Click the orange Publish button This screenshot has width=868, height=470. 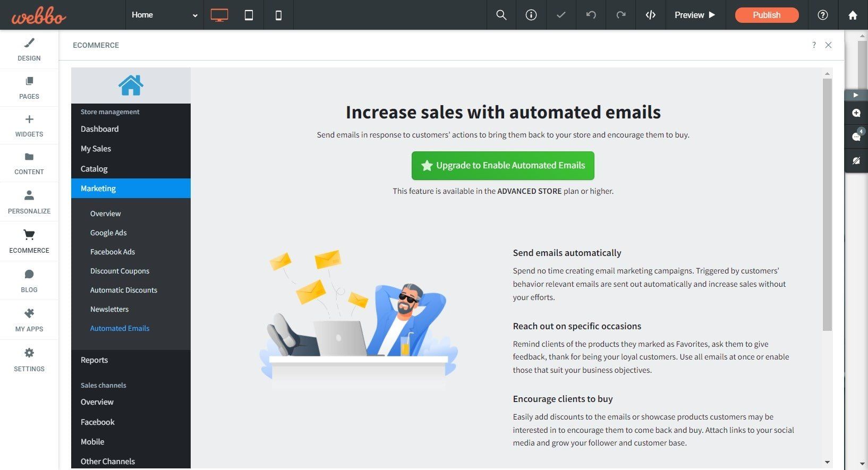(x=767, y=15)
